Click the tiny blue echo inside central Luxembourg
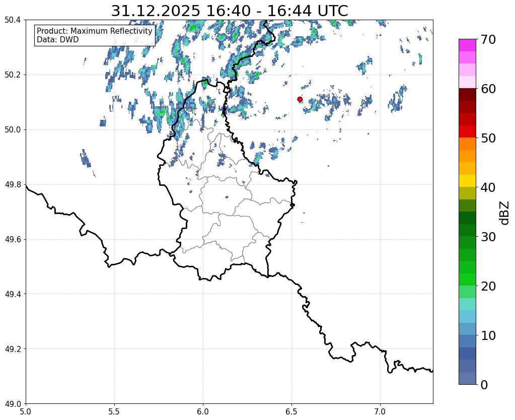The width and height of the screenshot is (515, 420). [x=227, y=197]
